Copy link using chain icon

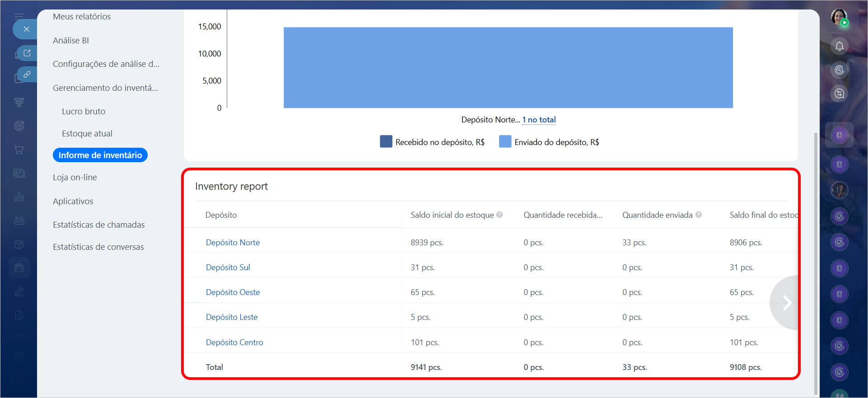(x=27, y=74)
